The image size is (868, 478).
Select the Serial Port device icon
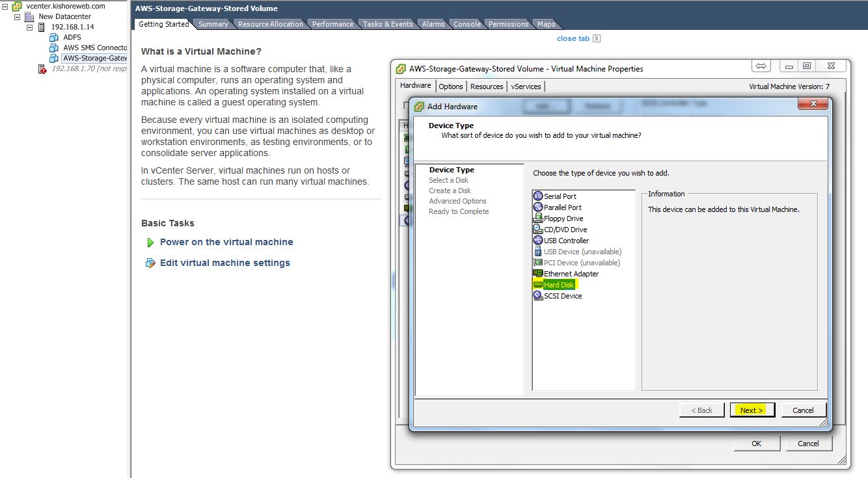coord(538,196)
